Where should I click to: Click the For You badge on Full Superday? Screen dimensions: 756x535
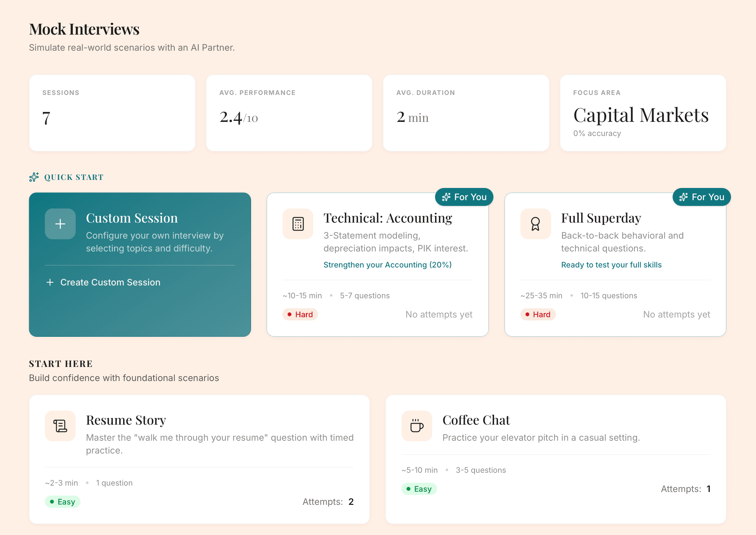[x=702, y=197]
